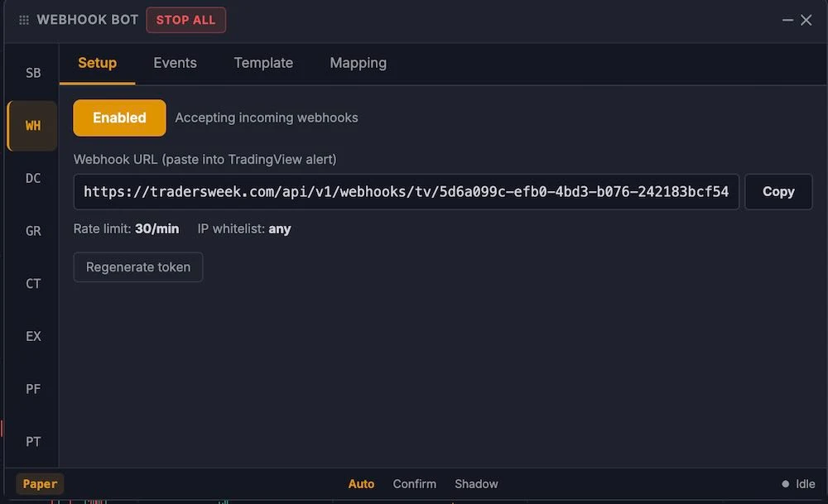
Task: Open the CT sidebar bot
Action: point(33,284)
